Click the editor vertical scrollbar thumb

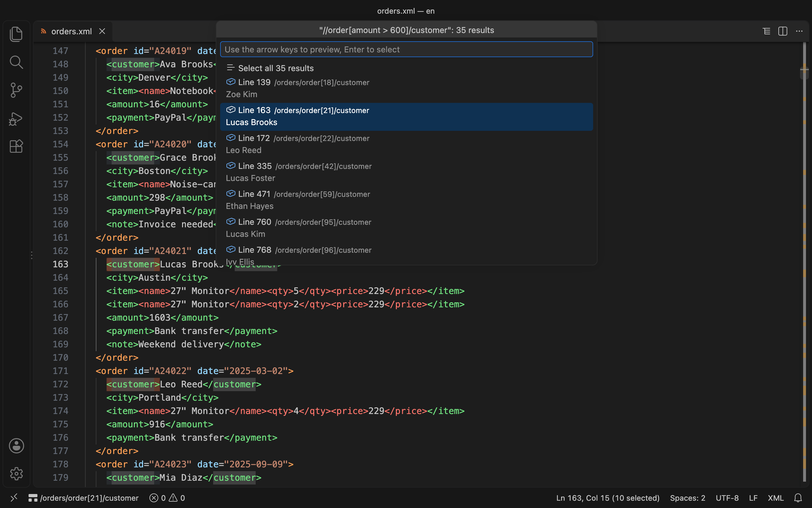(804, 73)
